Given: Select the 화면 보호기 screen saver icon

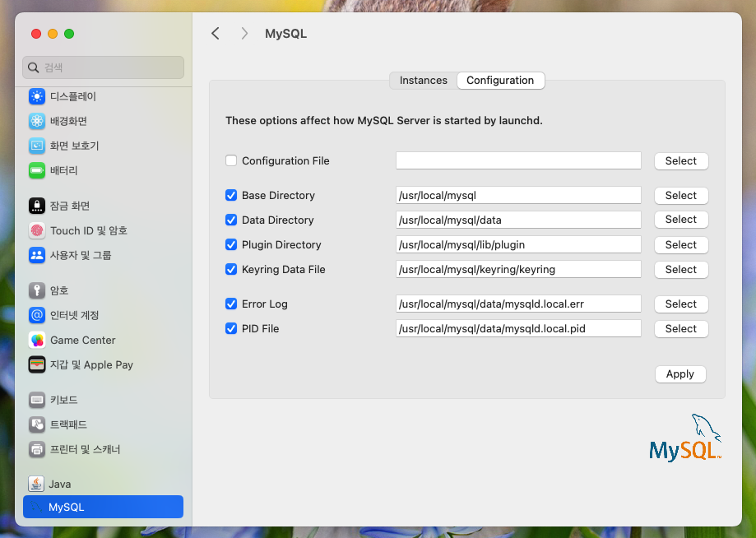Looking at the screenshot, I should (x=37, y=146).
